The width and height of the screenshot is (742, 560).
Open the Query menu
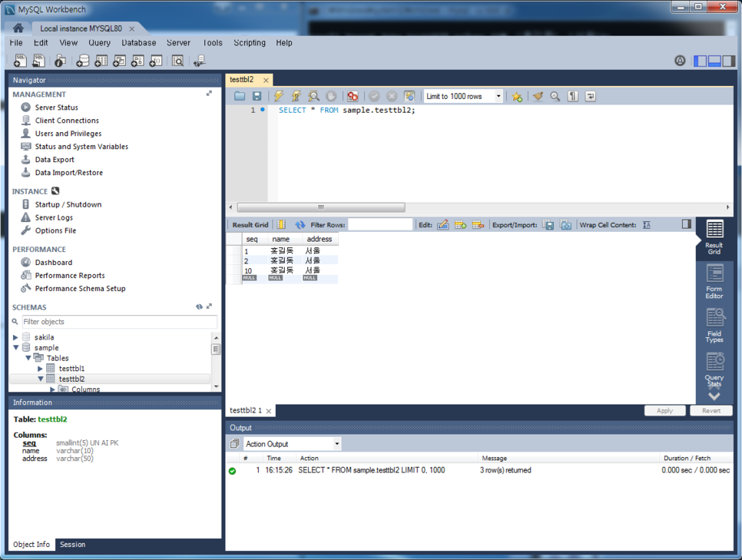pyautogui.click(x=99, y=42)
